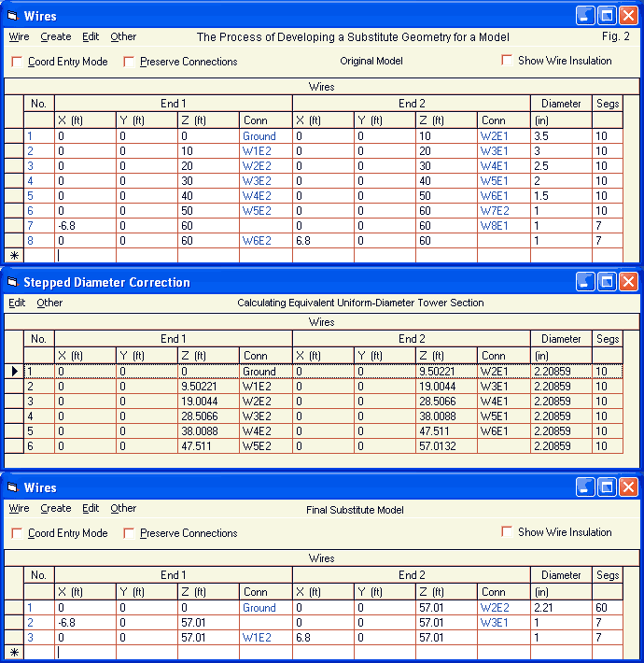Open the Other menu in Final Substitute Model window
The height and width of the screenshot is (663, 644).
[123, 509]
